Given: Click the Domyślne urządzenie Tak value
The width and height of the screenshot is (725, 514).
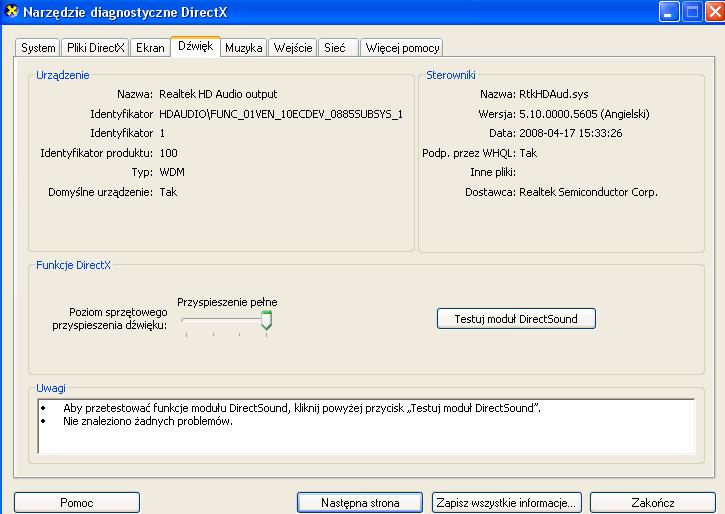Looking at the screenshot, I should coord(168,192).
